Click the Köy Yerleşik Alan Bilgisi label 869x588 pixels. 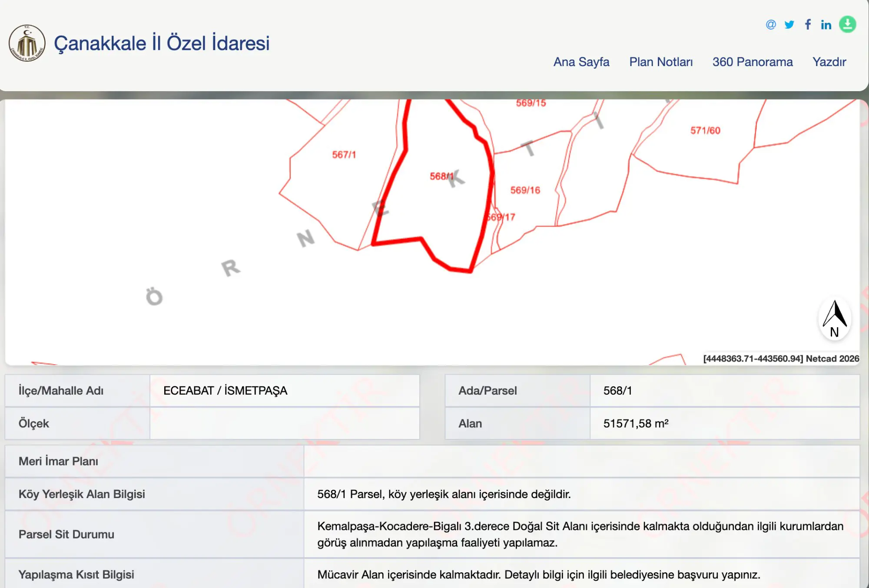point(82,494)
